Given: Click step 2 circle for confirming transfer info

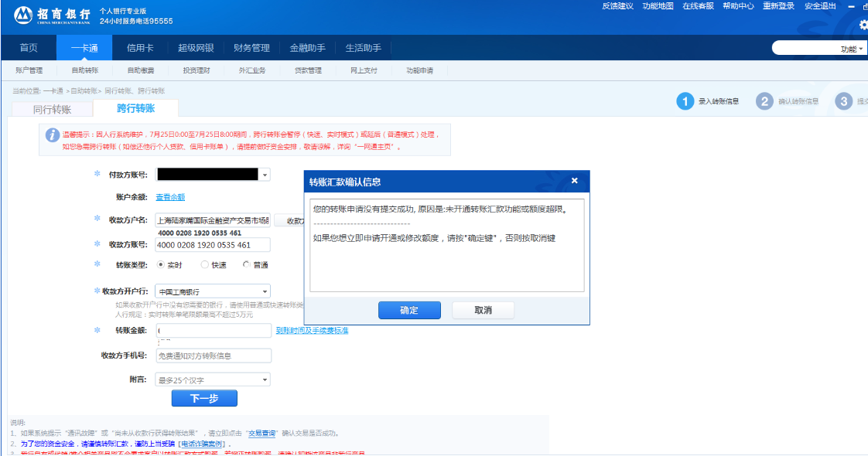Looking at the screenshot, I should click(764, 101).
